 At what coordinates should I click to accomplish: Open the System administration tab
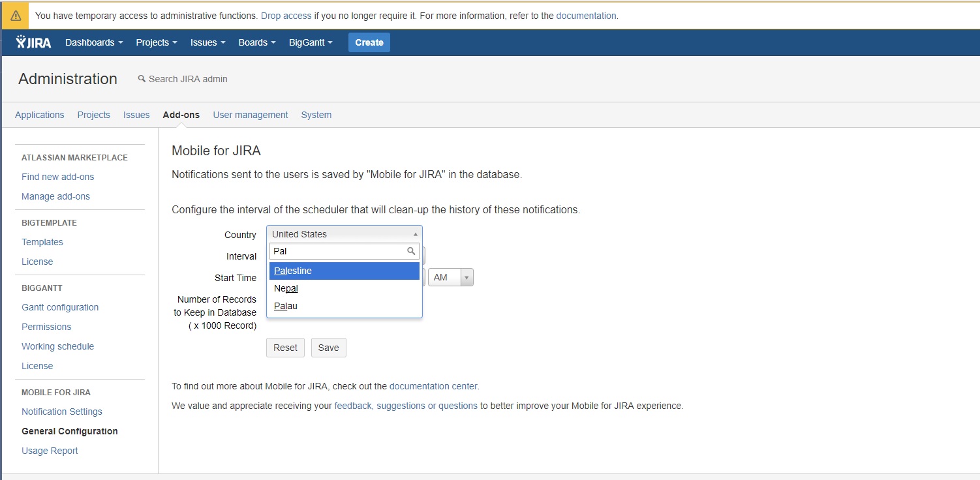pyautogui.click(x=316, y=115)
